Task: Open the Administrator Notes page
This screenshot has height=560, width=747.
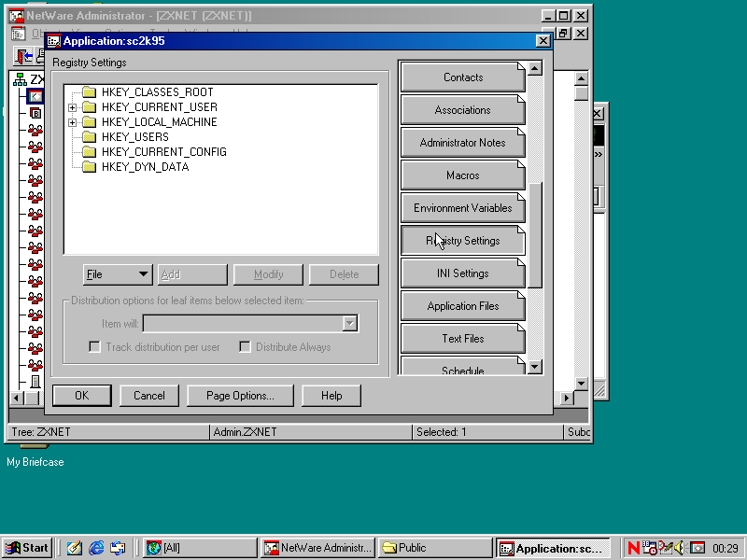Action: tap(462, 143)
